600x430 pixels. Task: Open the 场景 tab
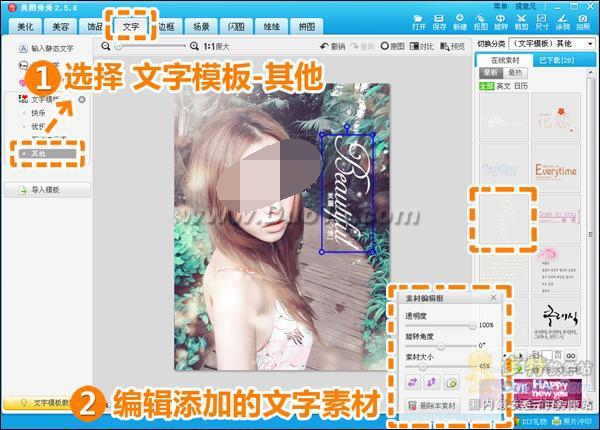201,26
